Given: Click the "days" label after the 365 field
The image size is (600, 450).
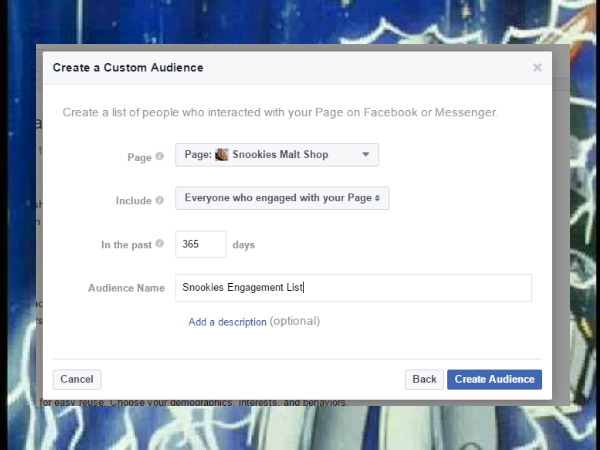Looking at the screenshot, I should coord(244,245).
